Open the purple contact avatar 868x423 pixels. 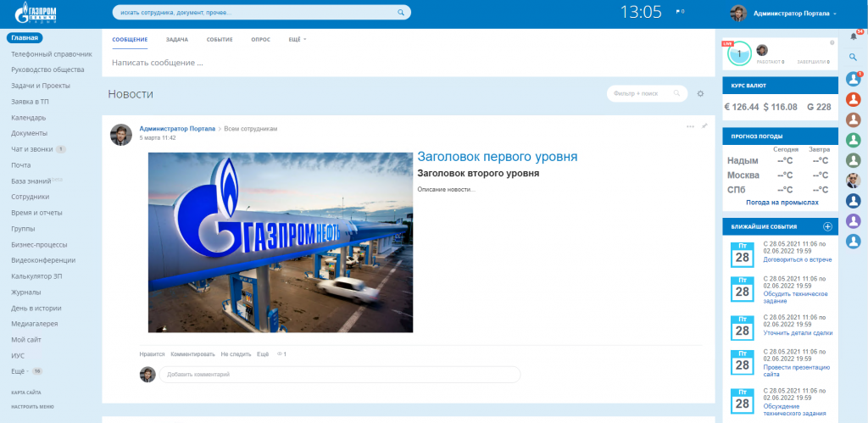(x=853, y=221)
